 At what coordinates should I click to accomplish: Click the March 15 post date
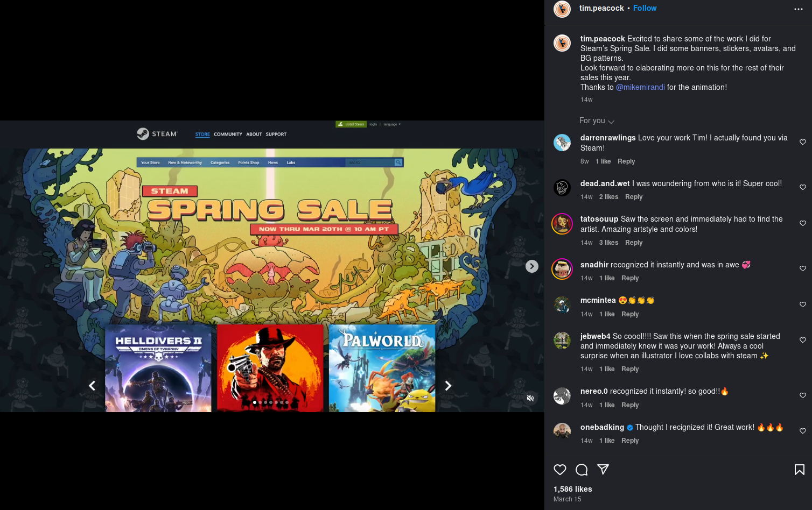click(568, 499)
